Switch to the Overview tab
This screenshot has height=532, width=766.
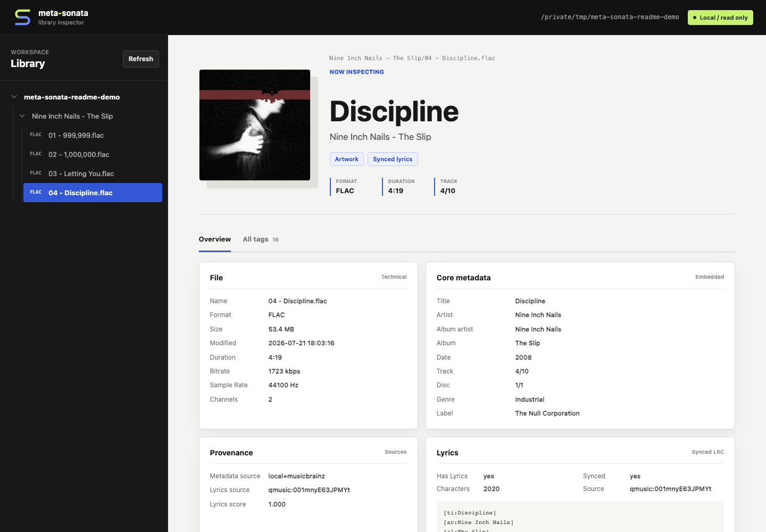click(215, 239)
